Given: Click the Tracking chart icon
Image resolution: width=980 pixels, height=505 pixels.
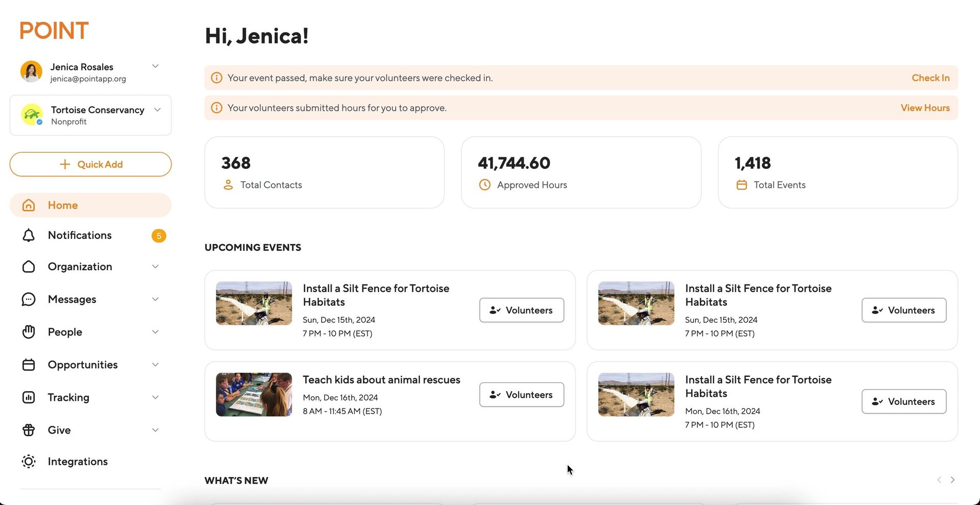Looking at the screenshot, I should (29, 397).
